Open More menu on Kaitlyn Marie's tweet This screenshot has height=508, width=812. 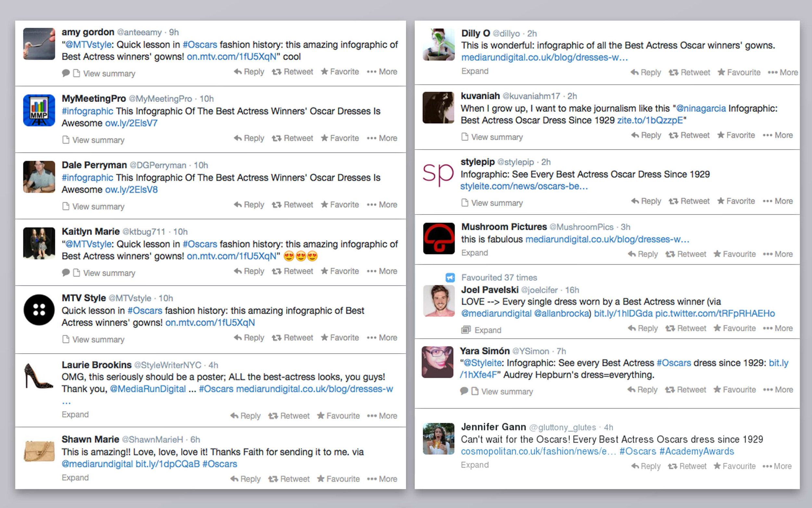tap(382, 271)
